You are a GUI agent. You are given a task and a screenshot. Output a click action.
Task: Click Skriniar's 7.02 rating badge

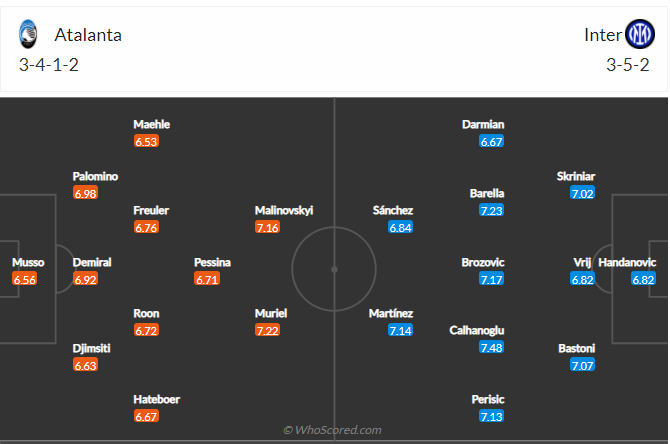coord(583,193)
